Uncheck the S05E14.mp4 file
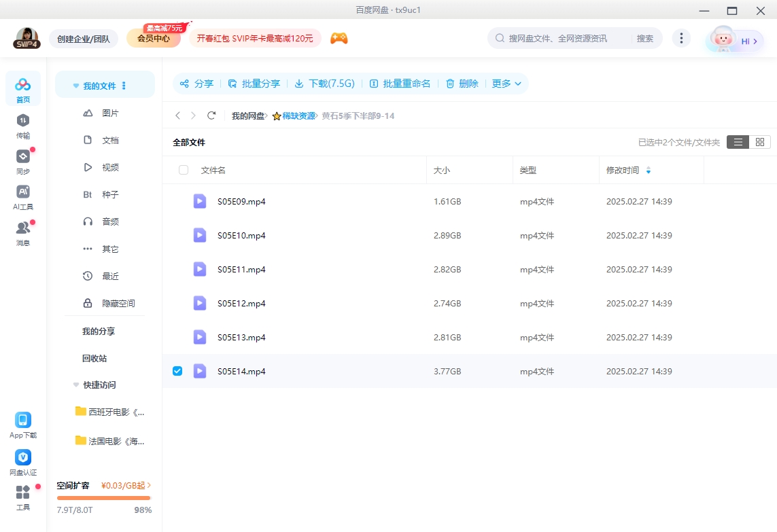Viewport: 777px width, 532px height. 177,371
